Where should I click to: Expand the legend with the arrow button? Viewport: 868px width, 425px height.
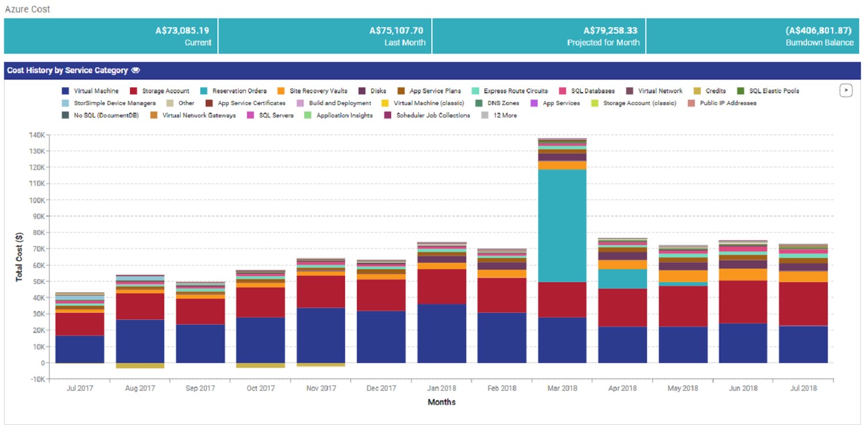click(846, 90)
